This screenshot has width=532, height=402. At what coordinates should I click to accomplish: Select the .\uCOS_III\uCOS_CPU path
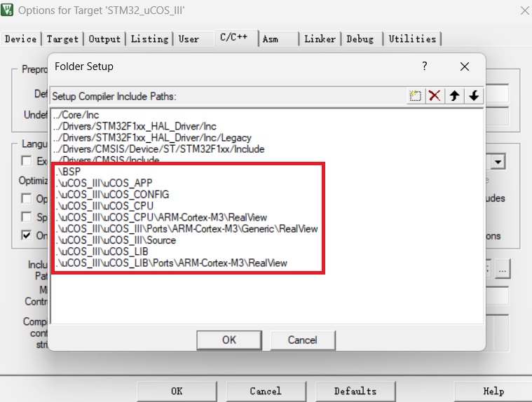click(104, 206)
